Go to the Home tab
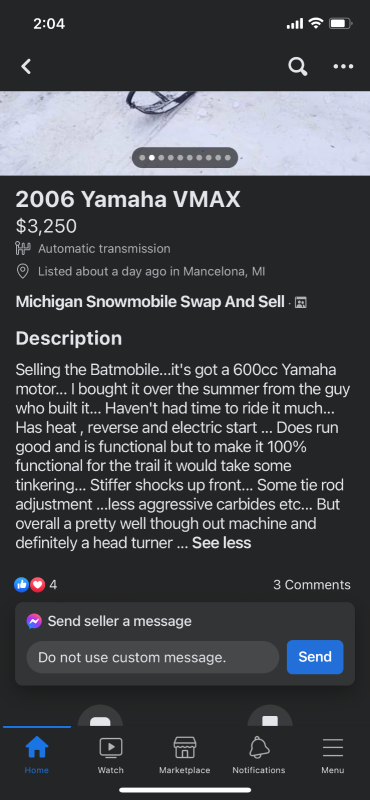The width and height of the screenshot is (370, 800). coord(37,755)
